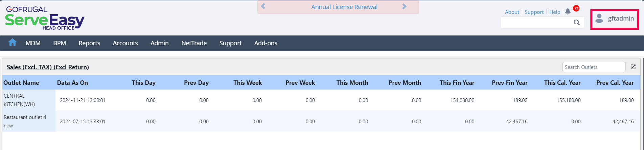This screenshot has width=644, height=150.
Task: Click the right arrow on license banner
Action: [x=404, y=6]
